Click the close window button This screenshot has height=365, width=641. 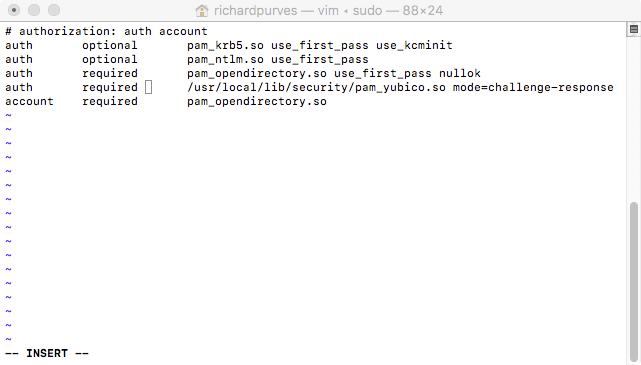pyautogui.click(x=14, y=10)
